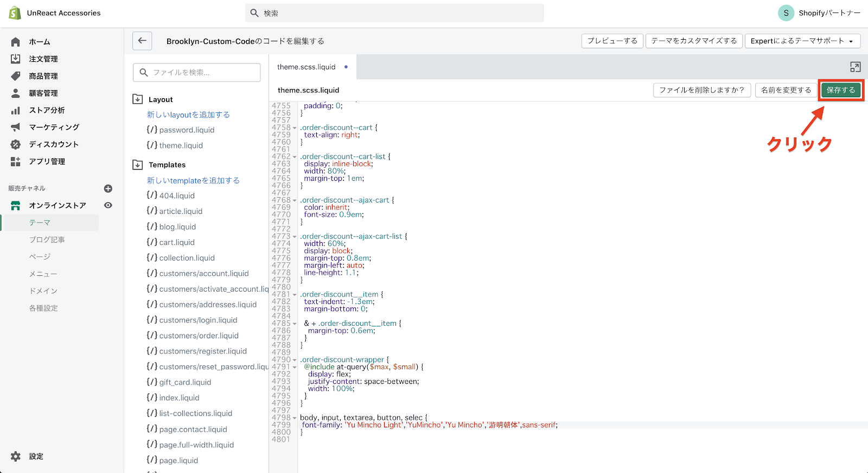
Task: Click the 保存する save button
Action: 840,90
